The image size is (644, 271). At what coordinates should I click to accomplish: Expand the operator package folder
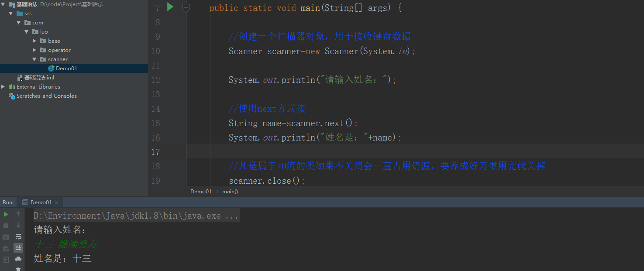(34, 50)
